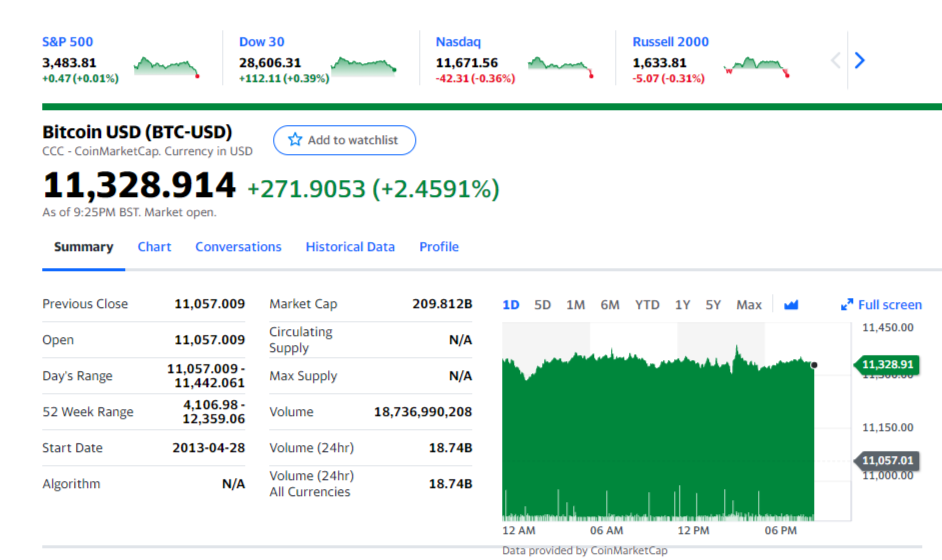
Task: Switch to the Chart tab
Action: (x=154, y=247)
